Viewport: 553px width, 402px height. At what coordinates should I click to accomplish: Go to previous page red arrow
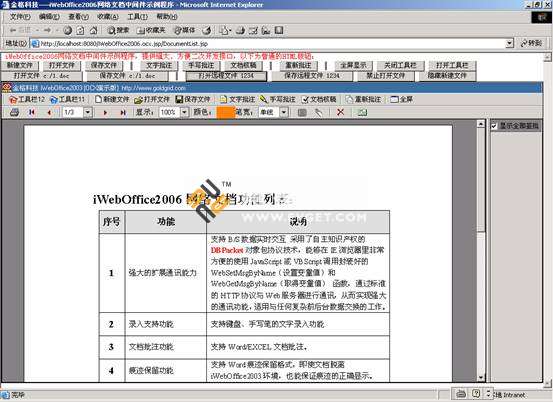point(49,112)
